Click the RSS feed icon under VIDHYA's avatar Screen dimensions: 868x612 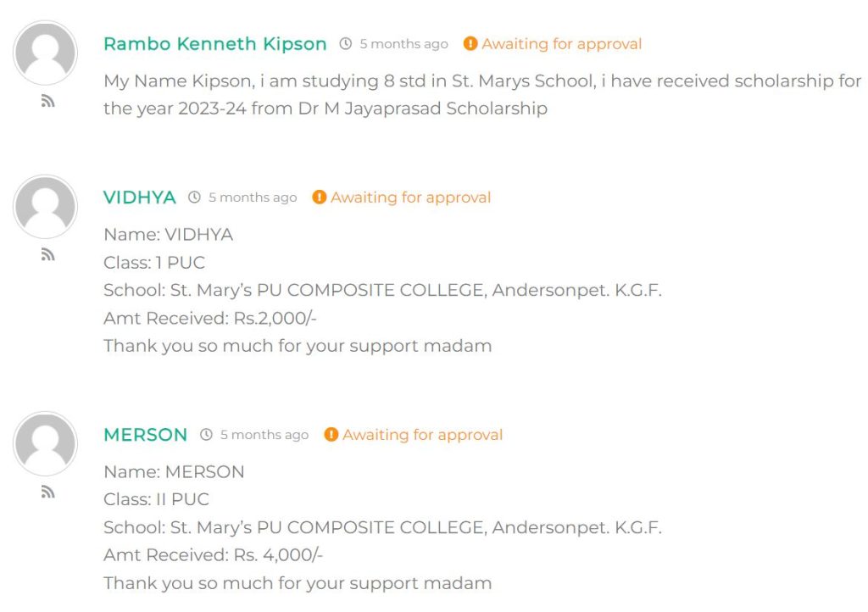click(47, 255)
